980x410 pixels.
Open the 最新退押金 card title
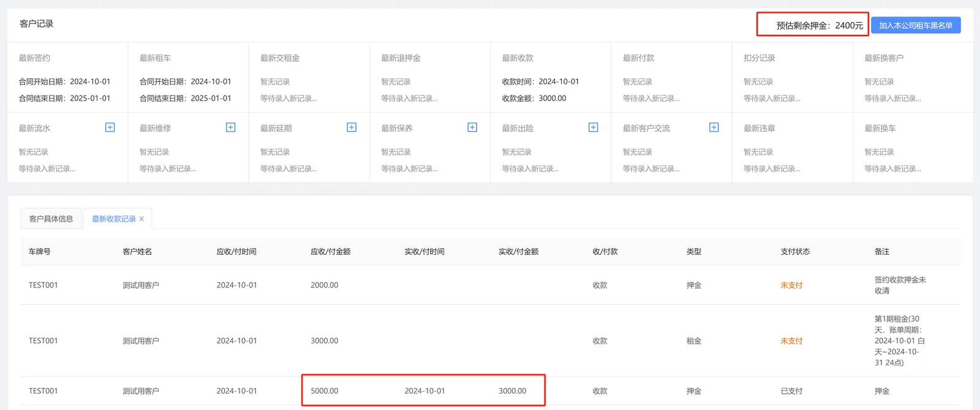point(401,58)
